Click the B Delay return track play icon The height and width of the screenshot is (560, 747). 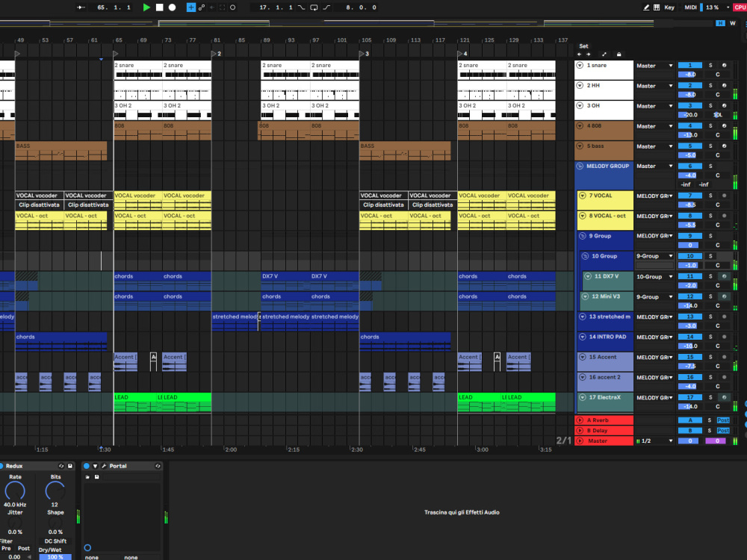pos(580,431)
